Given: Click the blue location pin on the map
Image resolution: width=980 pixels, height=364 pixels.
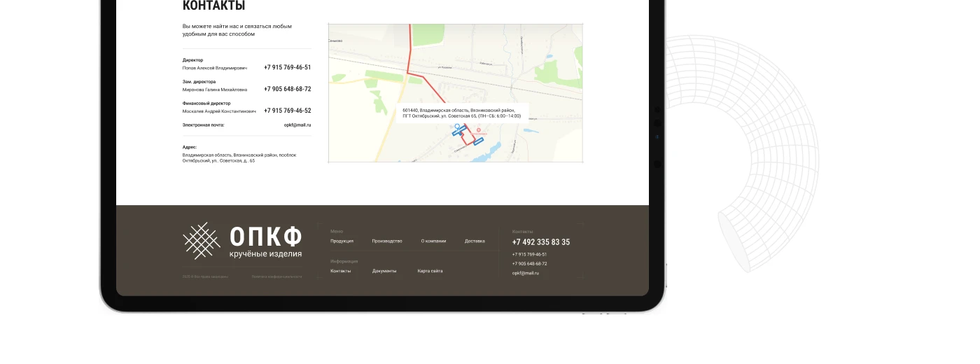Looking at the screenshot, I should click(457, 127).
